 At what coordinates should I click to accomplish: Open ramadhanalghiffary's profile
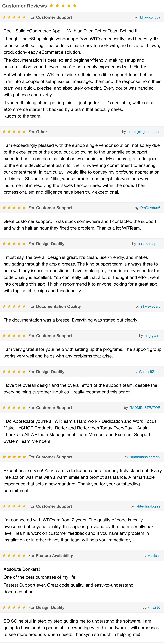coord(145,457)
